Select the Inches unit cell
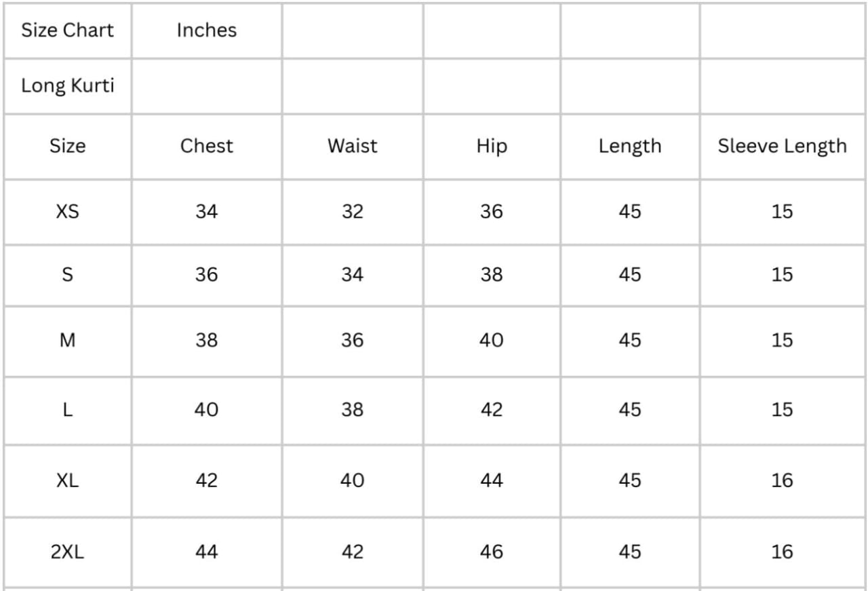Screen dimensions: 868x591 207,31
